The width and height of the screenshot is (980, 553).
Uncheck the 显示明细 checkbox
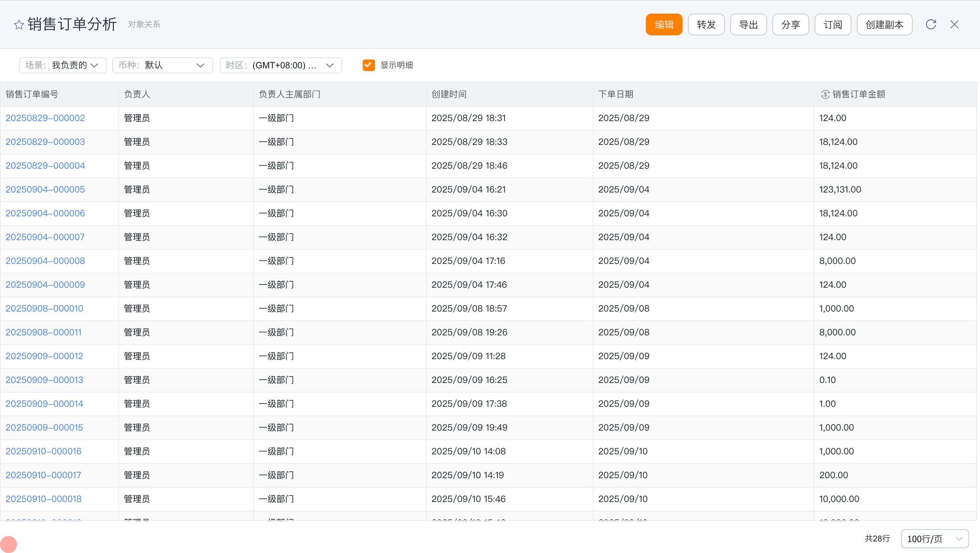[369, 65]
